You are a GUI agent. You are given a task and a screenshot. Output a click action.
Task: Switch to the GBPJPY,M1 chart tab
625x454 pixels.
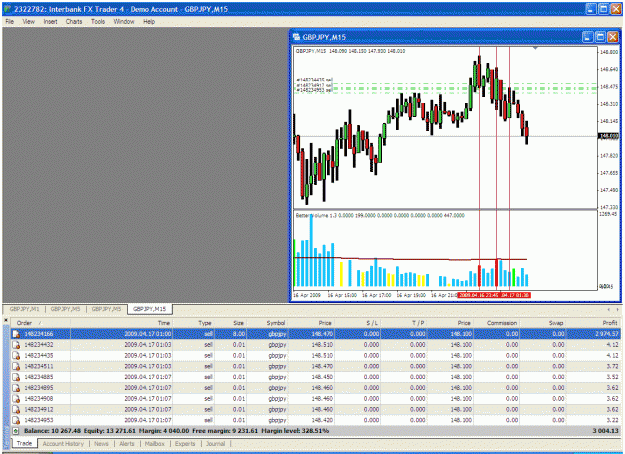[24, 309]
